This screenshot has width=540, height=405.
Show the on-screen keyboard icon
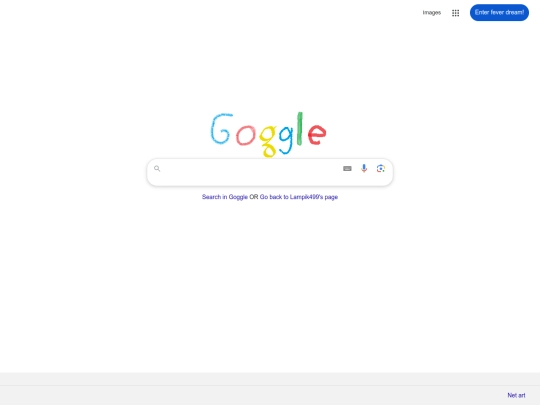tap(347, 168)
